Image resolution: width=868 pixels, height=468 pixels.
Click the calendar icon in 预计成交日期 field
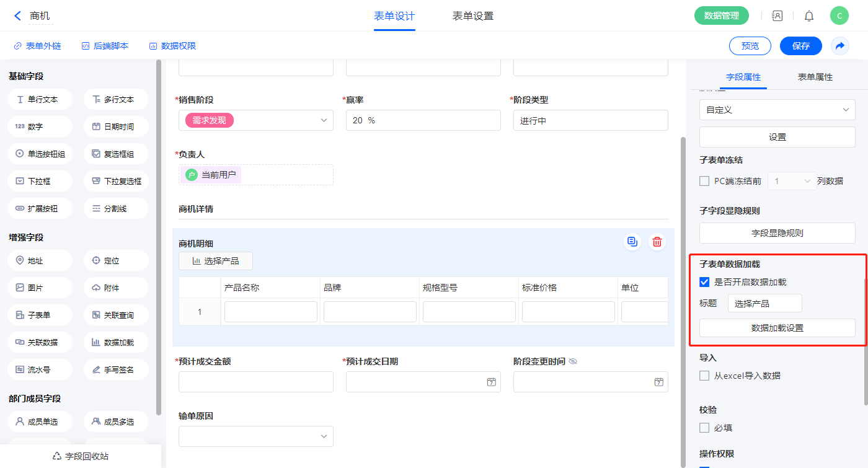pos(491,382)
